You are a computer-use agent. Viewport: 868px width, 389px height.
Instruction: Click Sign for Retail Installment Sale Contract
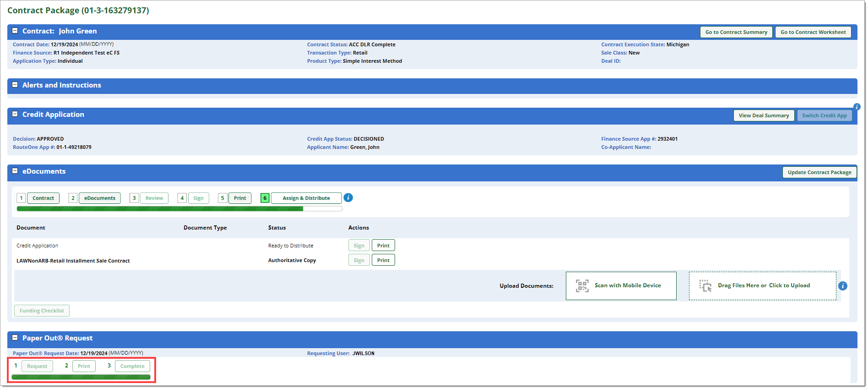(x=359, y=260)
